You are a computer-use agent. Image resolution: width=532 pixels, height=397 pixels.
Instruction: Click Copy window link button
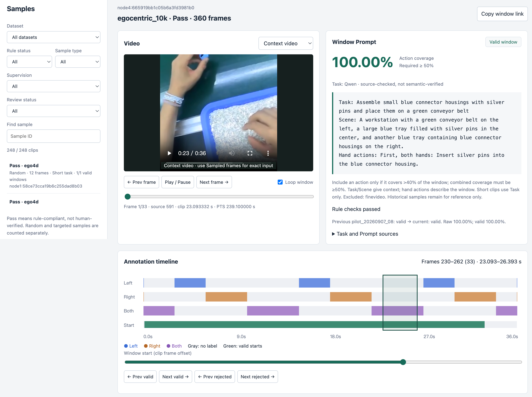[502, 14]
